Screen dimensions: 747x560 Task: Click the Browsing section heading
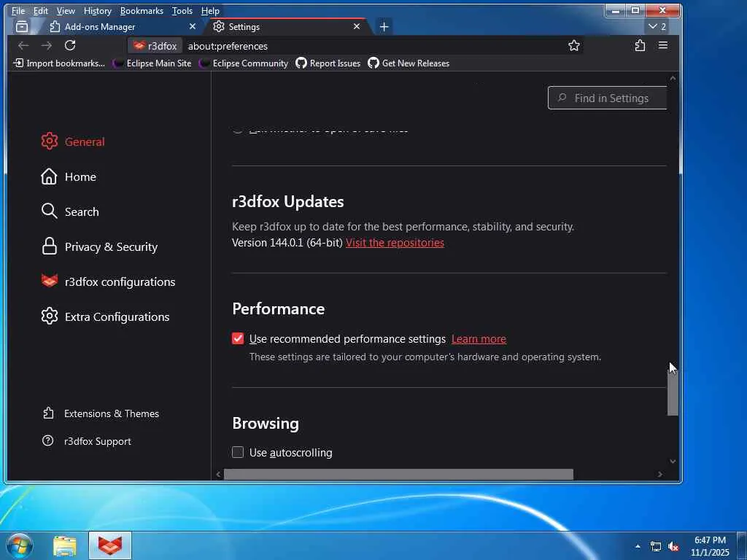tap(266, 424)
